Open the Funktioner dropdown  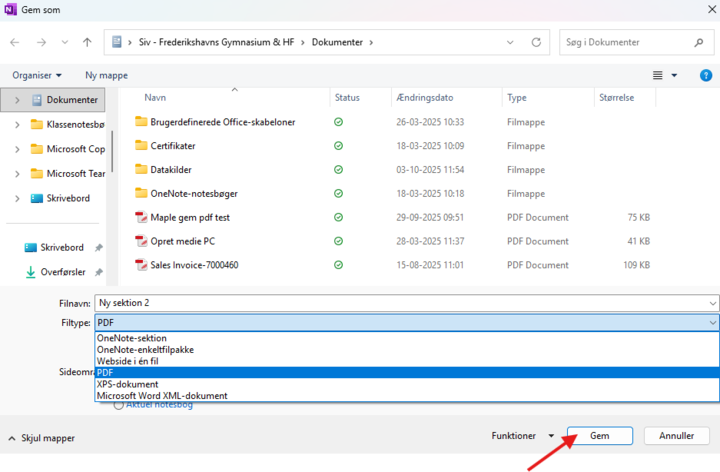[x=523, y=436]
